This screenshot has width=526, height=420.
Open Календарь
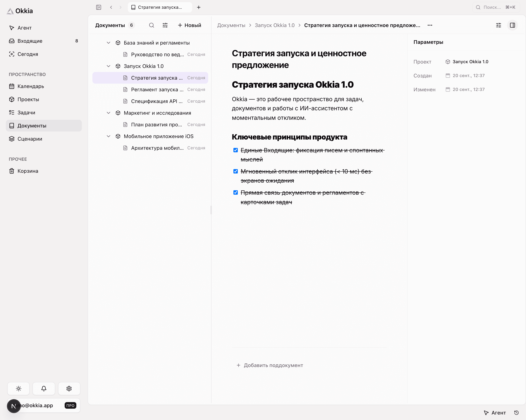(44, 86)
